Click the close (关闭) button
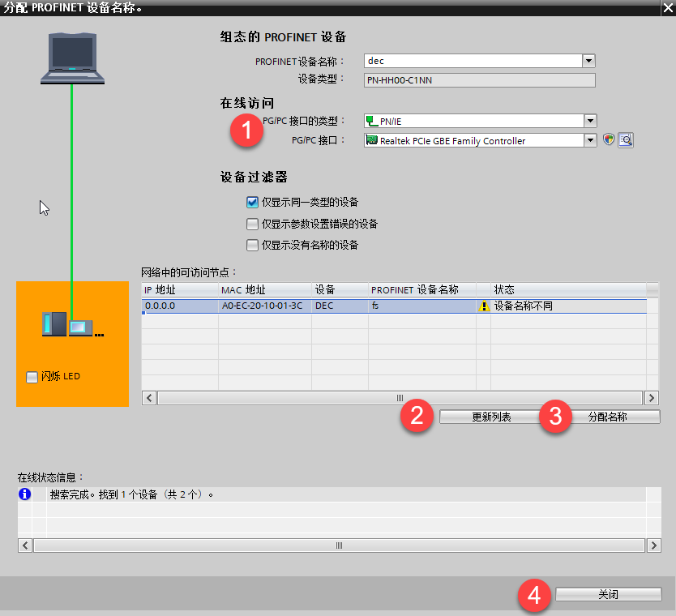 (x=608, y=594)
